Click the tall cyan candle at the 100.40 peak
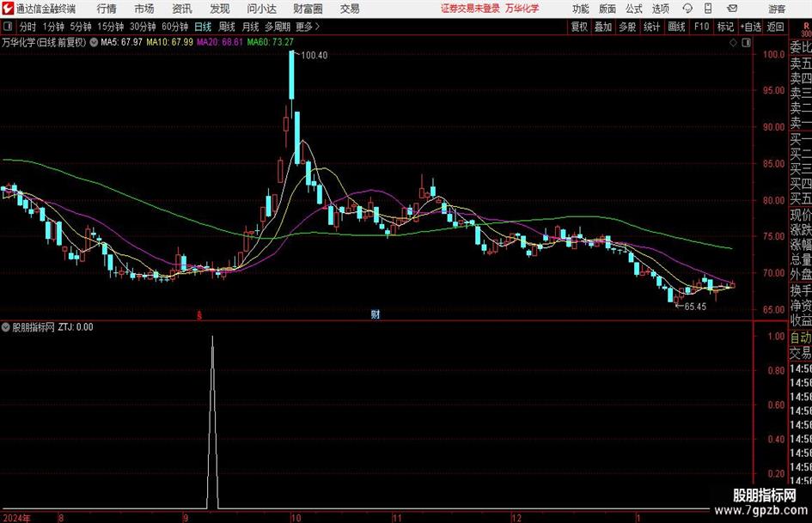 [x=291, y=75]
